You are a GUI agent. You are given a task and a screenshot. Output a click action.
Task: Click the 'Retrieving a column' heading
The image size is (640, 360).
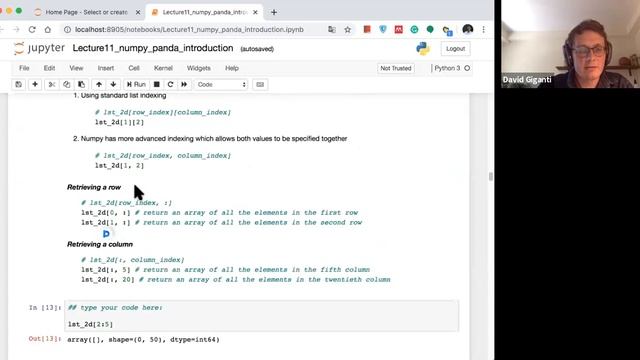click(100, 244)
